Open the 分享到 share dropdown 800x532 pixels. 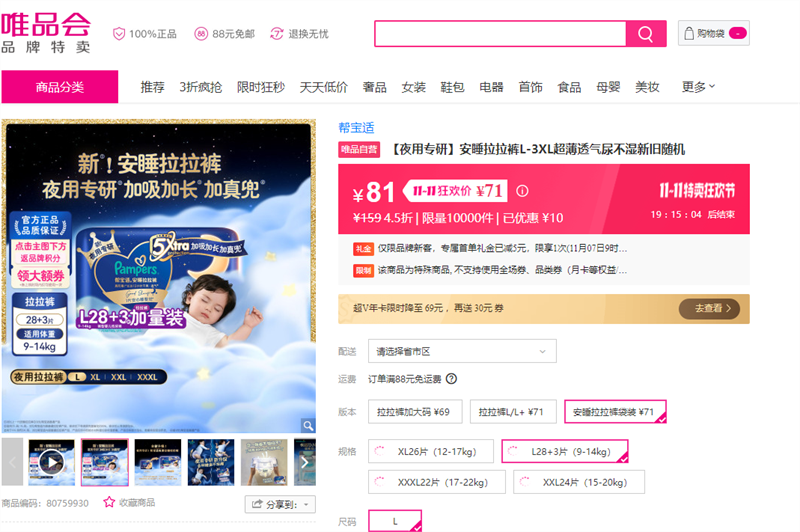(279, 504)
